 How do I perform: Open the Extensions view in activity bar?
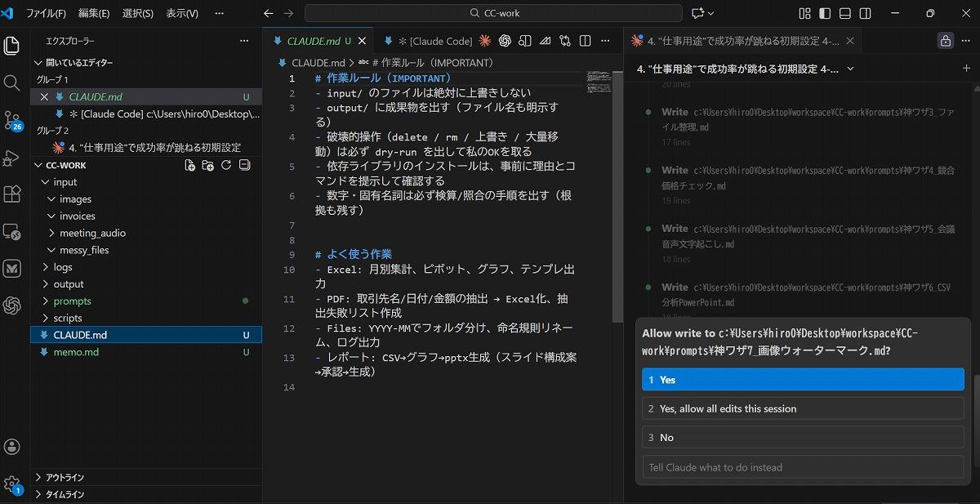tap(12, 194)
